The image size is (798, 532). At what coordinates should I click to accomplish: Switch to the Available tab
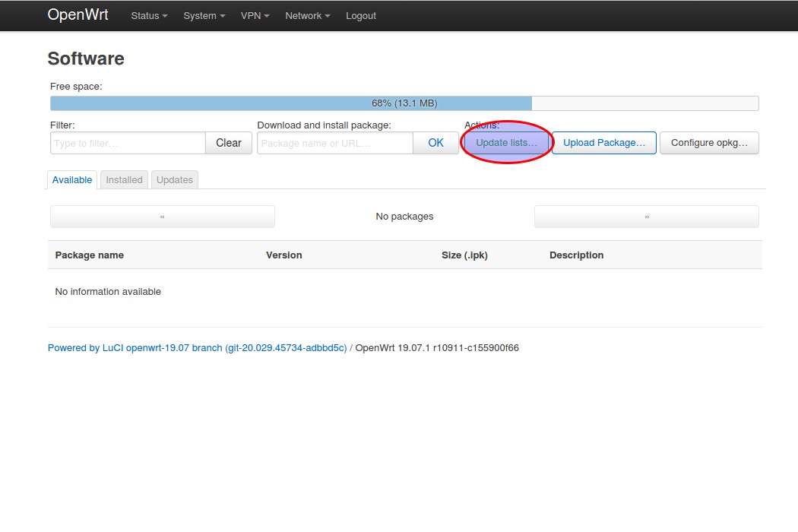click(72, 179)
